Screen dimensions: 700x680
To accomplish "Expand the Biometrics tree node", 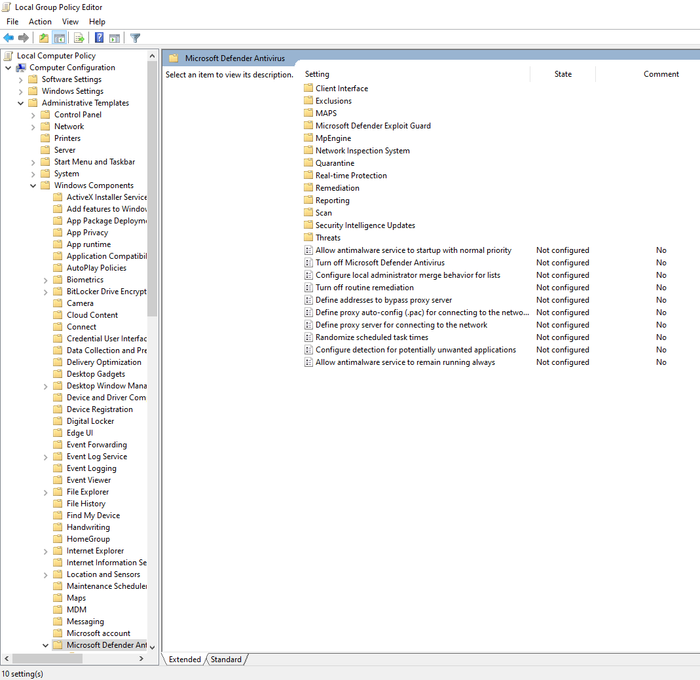I will tap(46, 280).
